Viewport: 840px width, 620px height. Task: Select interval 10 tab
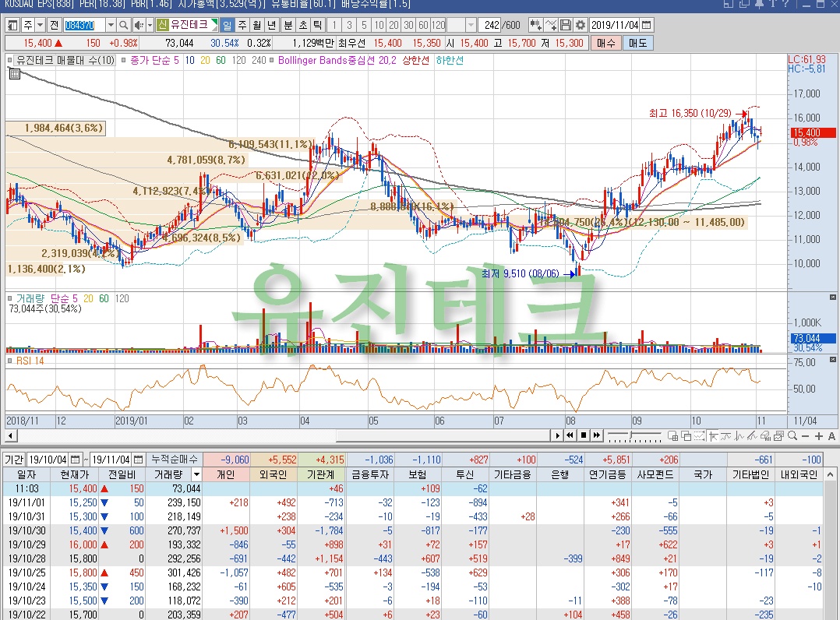379,25
